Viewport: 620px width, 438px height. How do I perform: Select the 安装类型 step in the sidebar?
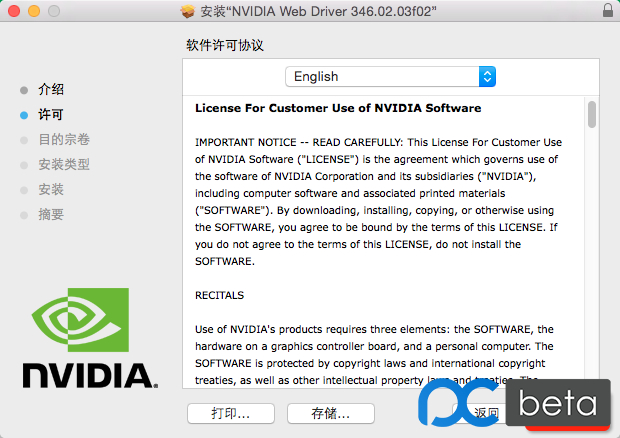coord(64,164)
